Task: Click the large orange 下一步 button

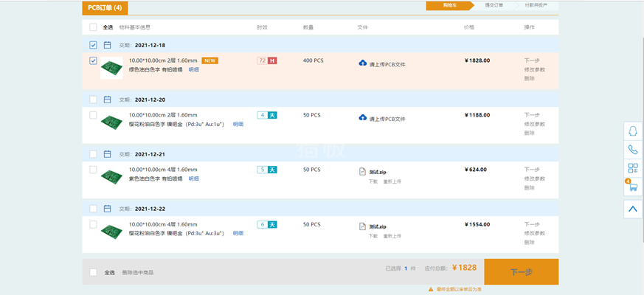Action: [x=521, y=272]
